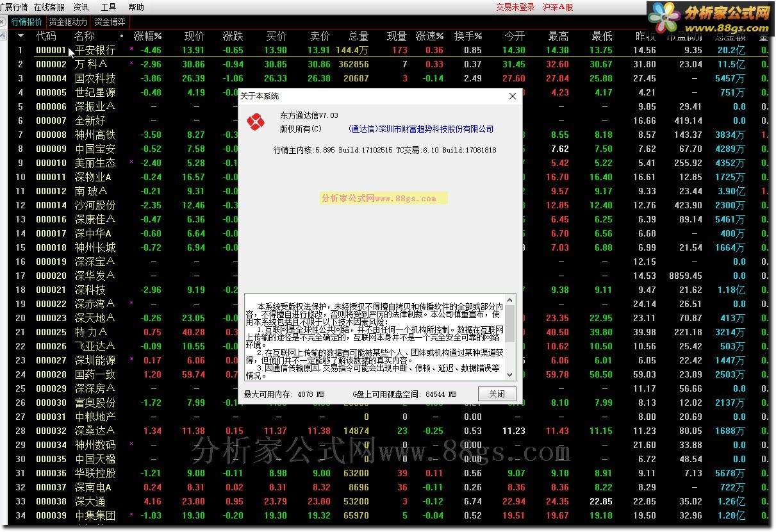Select stock code 000012
Screen dimensions: 776x532
[x=51, y=191]
